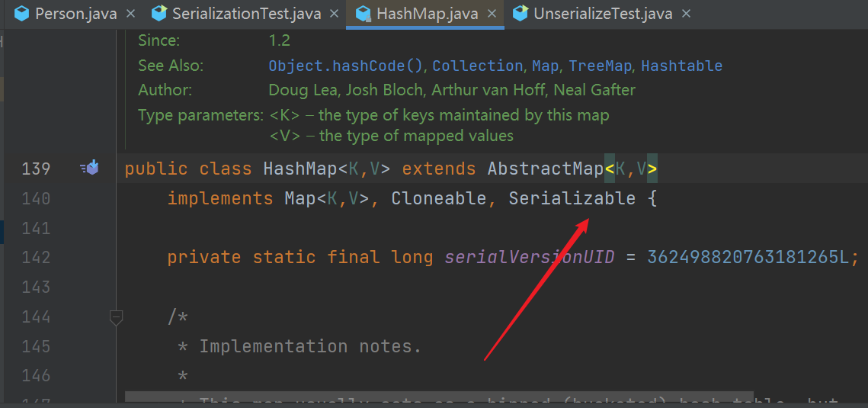Collapse the comment fold marker at line 144
This screenshot has height=408, width=868.
click(116, 317)
